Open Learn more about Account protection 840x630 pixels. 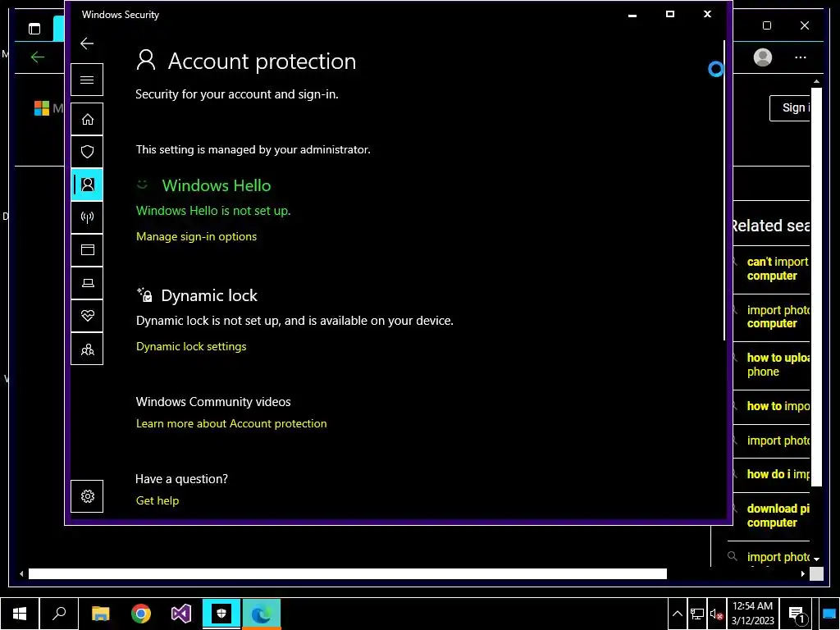231,423
